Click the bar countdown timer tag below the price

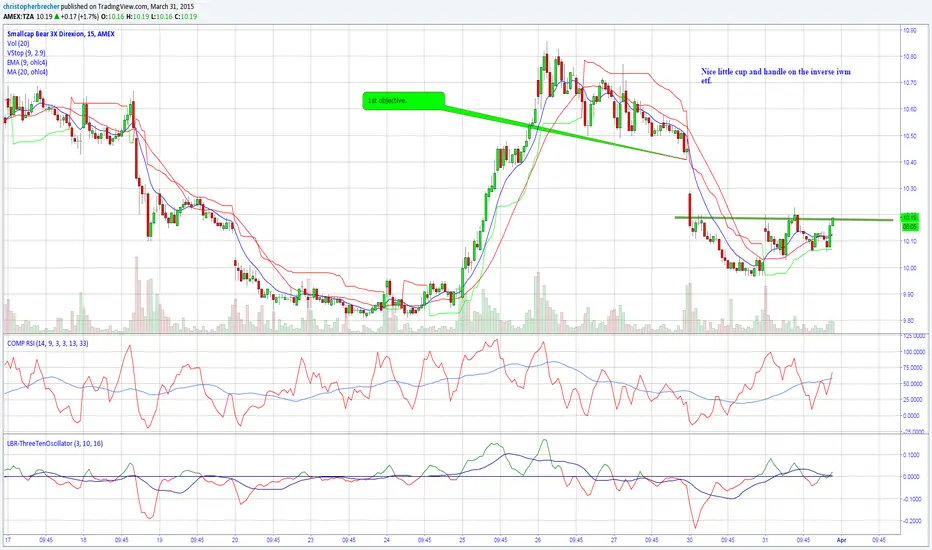coord(909,227)
